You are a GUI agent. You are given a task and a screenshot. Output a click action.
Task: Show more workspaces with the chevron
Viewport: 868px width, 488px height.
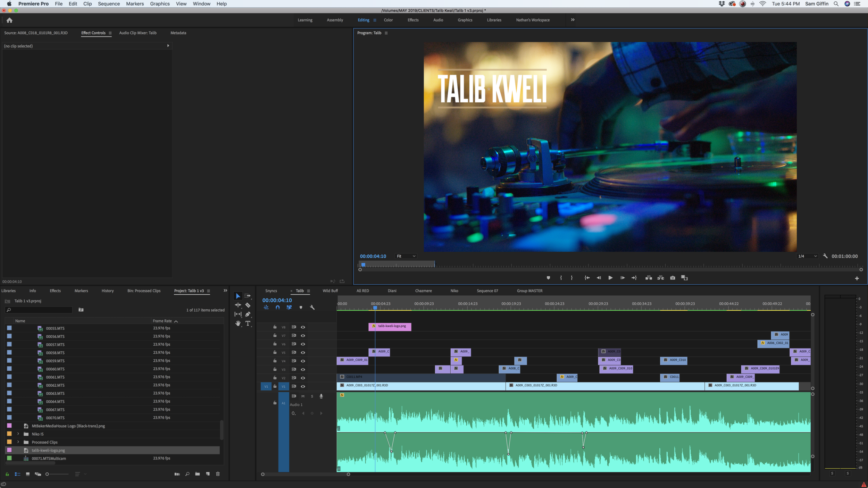[573, 20]
